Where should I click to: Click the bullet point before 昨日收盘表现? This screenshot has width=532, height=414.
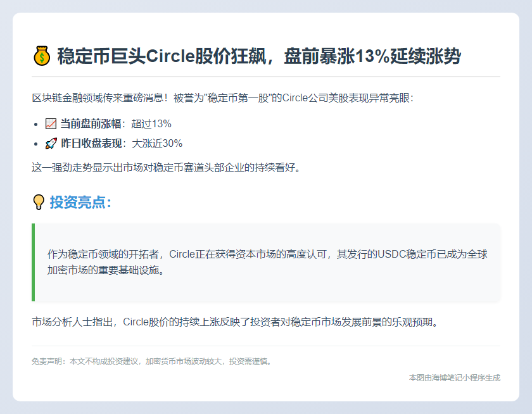(36, 144)
